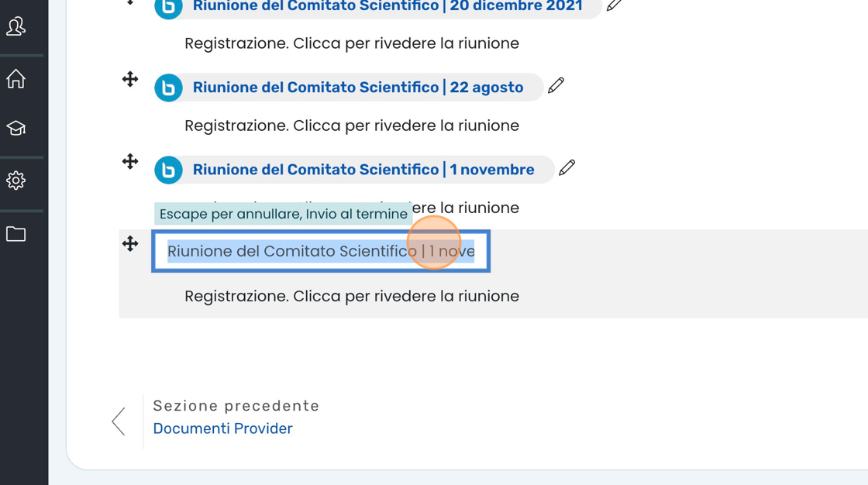Open the user profile sidebar icon
868x485 pixels.
tap(15, 26)
